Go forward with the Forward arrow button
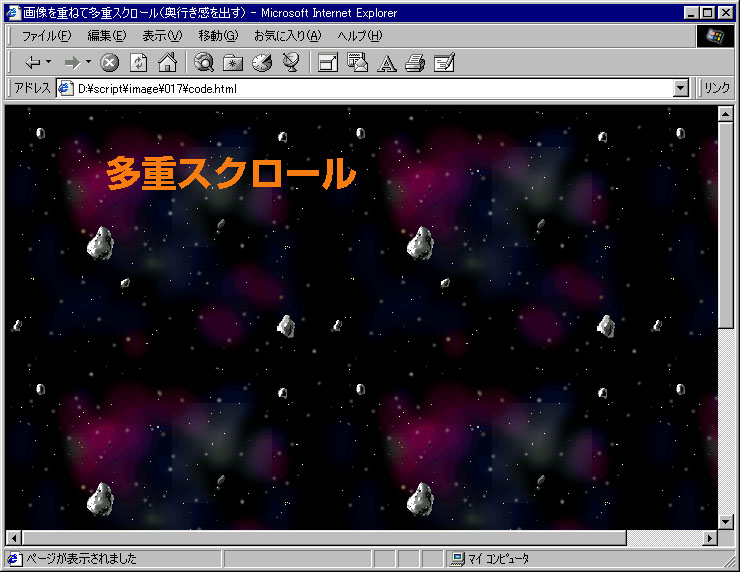Image resolution: width=740 pixels, height=572 pixels. pyautogui.click(x=72, y=62)
